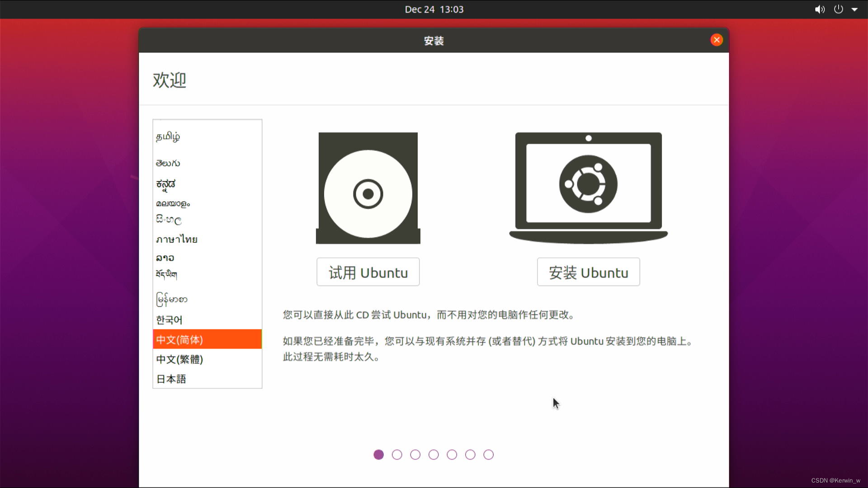Select 中文(繁體) in the language list
Image resolution: width=868 pixels, height=488 pixels.
(207, 359)
